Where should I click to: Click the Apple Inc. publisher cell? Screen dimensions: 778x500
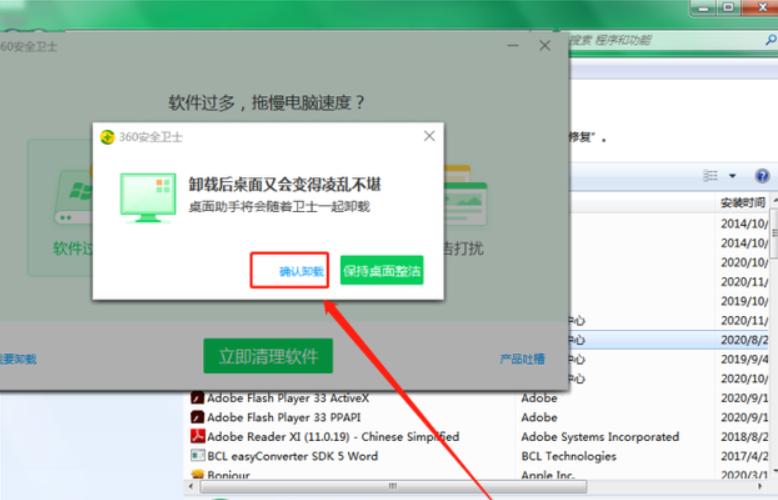pyautogui.click(x=548, y=475)
